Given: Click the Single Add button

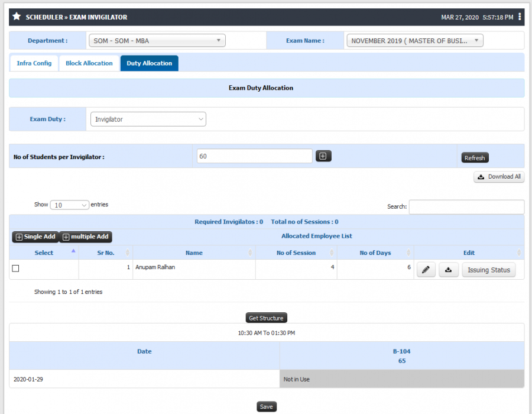Looking at the screenshot, I should 35,237.
